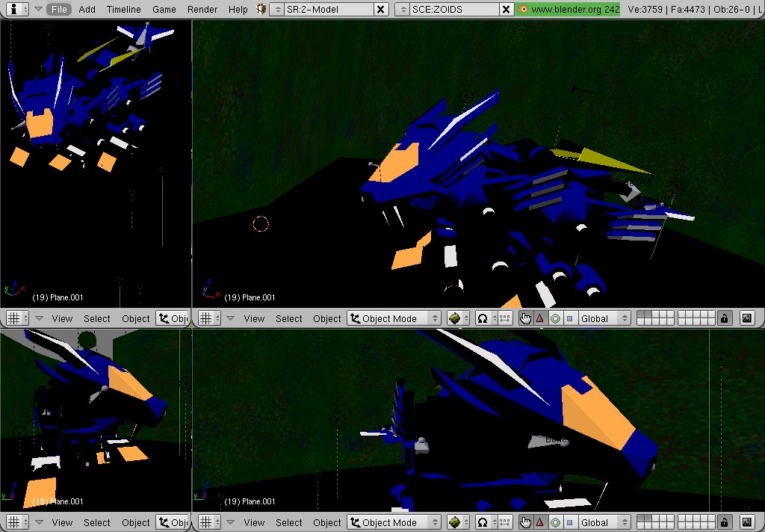
Task: Open the Select menu in top-right 3D view
Action: 289,319
